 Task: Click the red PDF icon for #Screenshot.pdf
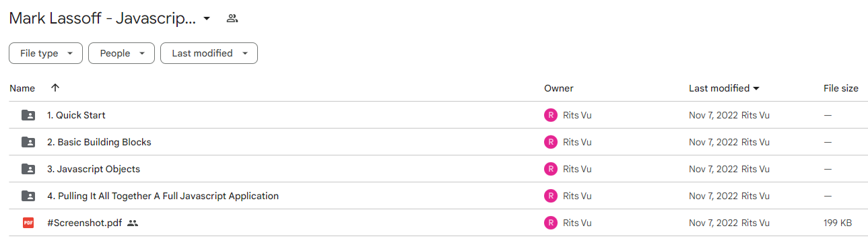(x=28, y=223)
